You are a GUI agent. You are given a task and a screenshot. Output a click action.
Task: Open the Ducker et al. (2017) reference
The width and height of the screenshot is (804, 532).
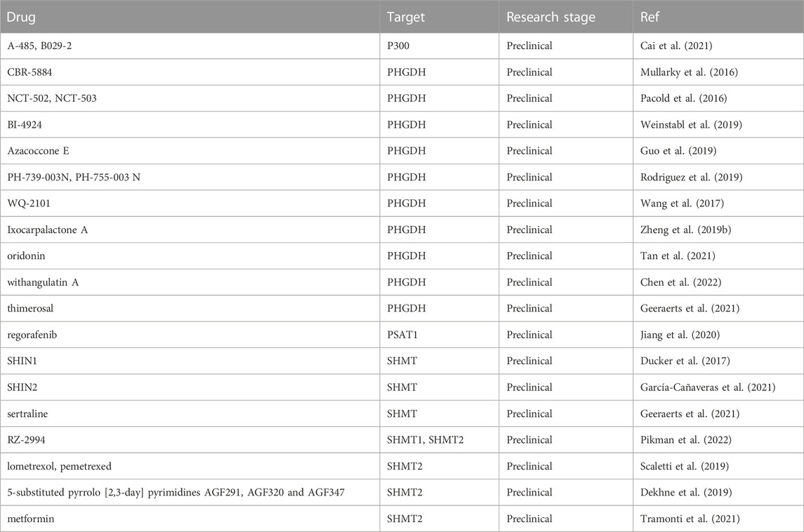pyautogui.click(x=685, y=361)
